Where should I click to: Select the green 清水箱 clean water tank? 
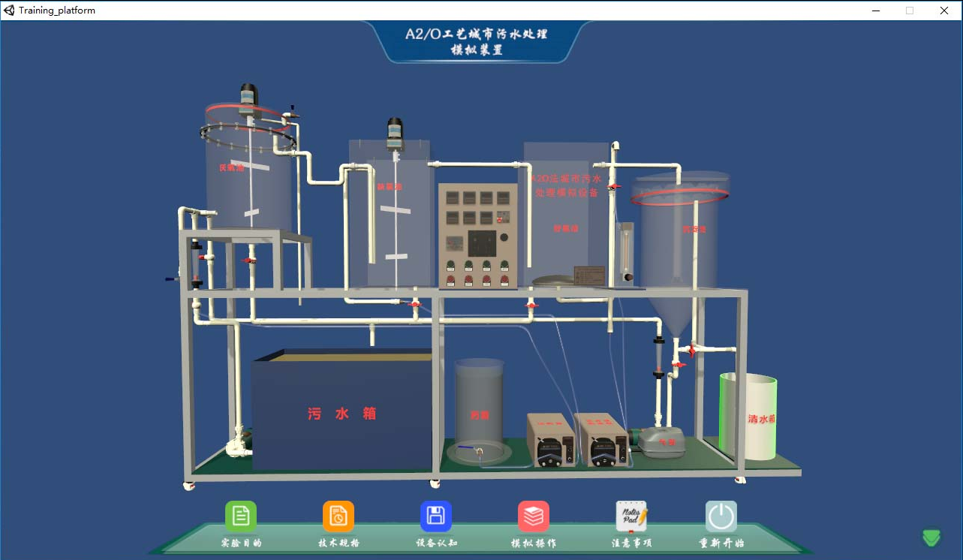749,417
